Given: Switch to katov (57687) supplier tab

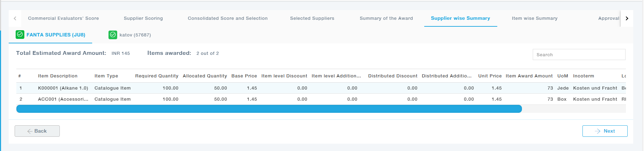Looking at the screenshot, I should tap(135, 35).
